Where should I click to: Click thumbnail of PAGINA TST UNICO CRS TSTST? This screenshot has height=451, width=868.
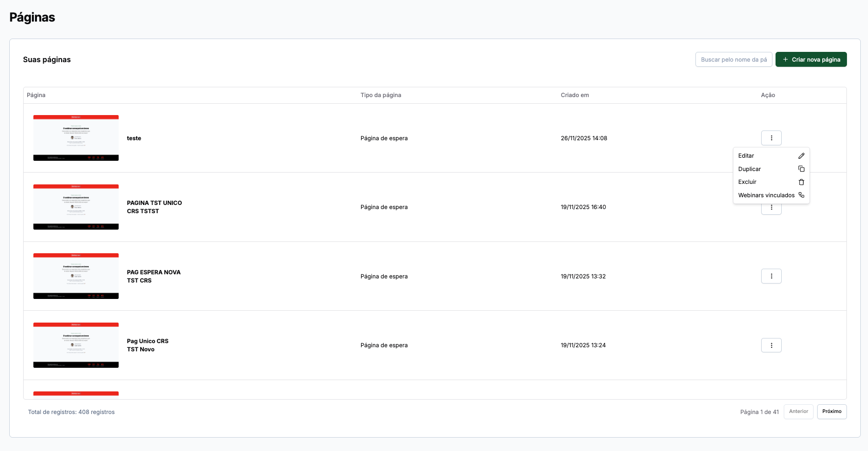[x=76, y=207]
